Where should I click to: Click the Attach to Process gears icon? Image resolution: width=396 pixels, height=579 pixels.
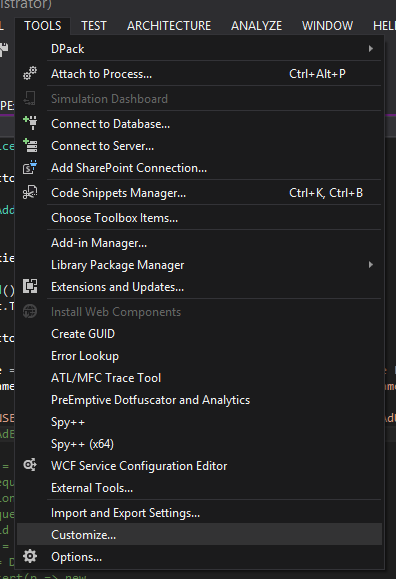30,73
